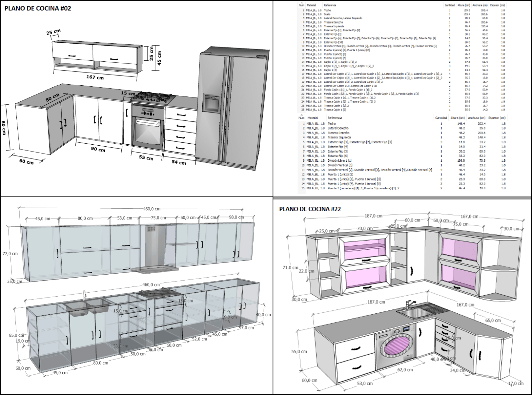Click Cantidad column header in the lower table

441,118
